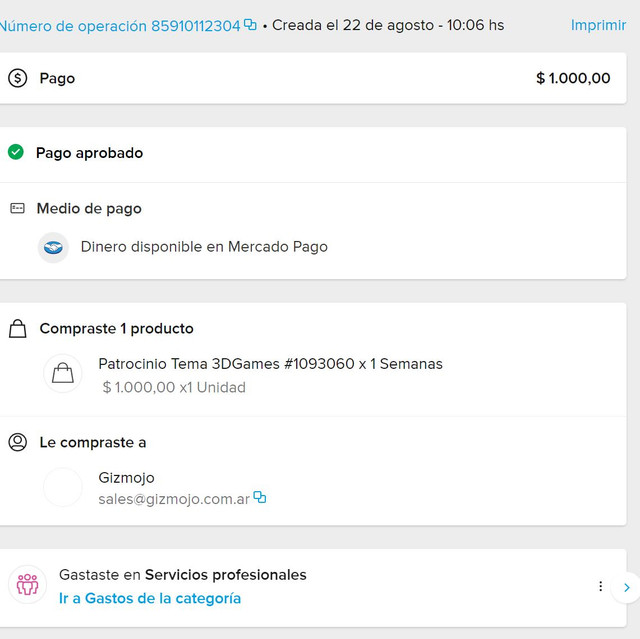Click the Servicios profesionales category icon
Screen dimensions: 640x639
click(27, 584)
